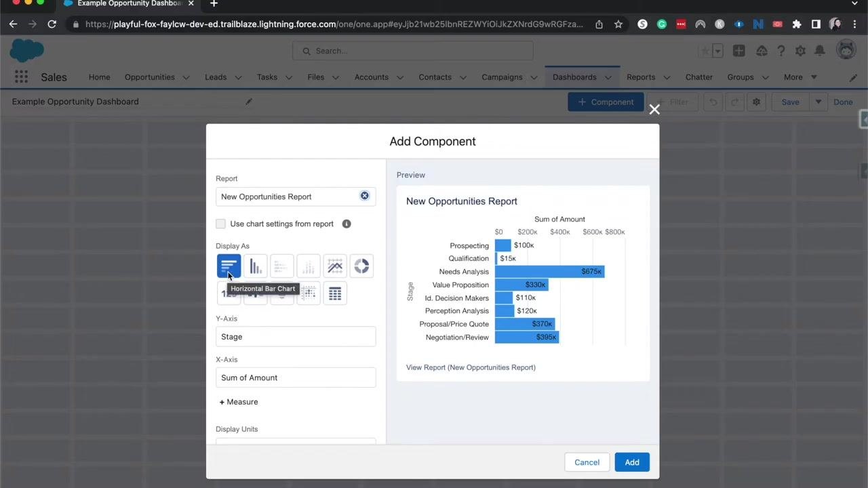The image size is (868, 488).
Task: Bookmark this page with the star icon
Action: point(618,24)
